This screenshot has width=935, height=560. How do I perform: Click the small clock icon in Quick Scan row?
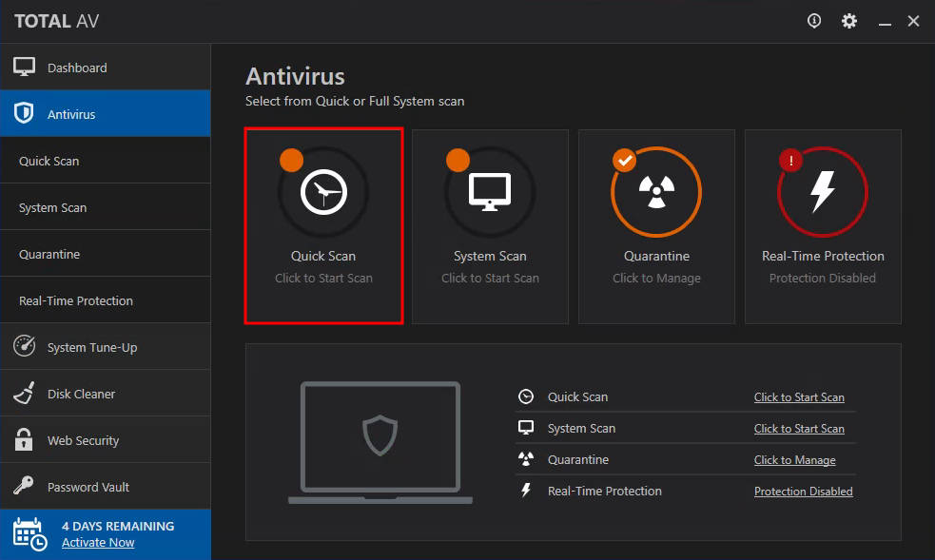[526, 396]
